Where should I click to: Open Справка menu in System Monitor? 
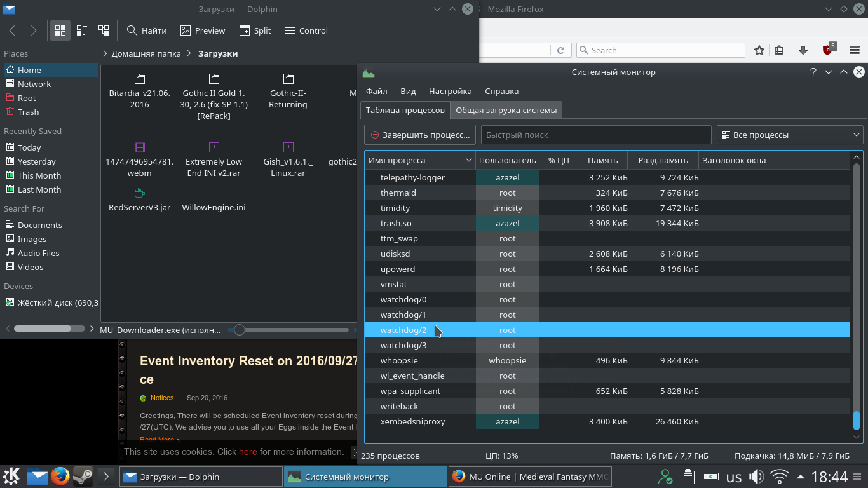click(x=502, y=91)
